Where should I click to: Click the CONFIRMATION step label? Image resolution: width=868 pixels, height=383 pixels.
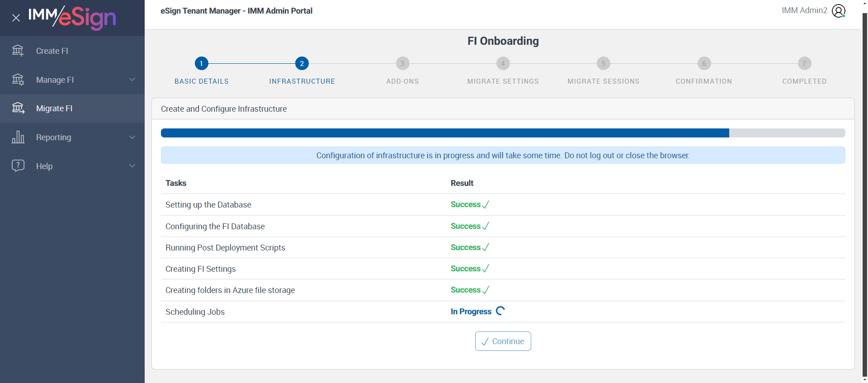pos(704,81)
